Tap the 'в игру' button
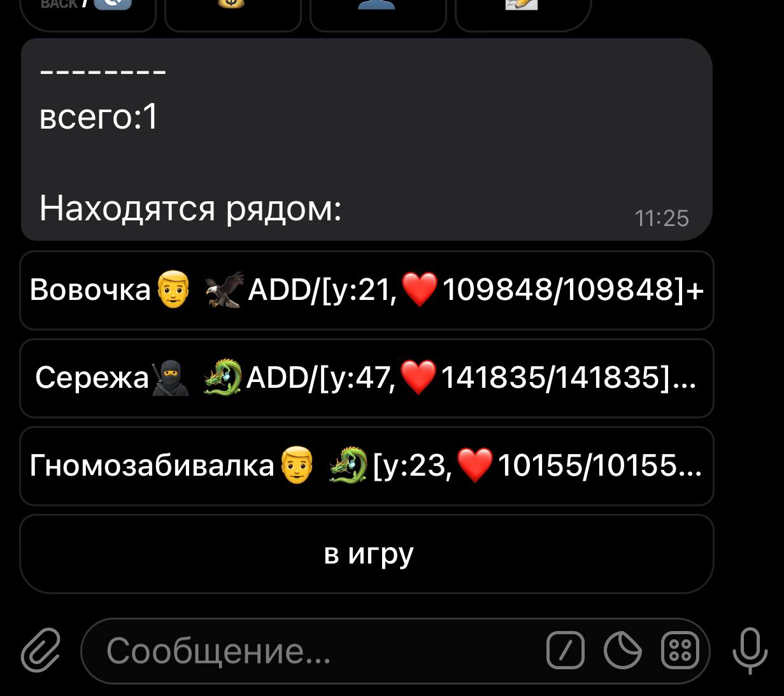Screen dimensions: 784x696 click(367, 554)
